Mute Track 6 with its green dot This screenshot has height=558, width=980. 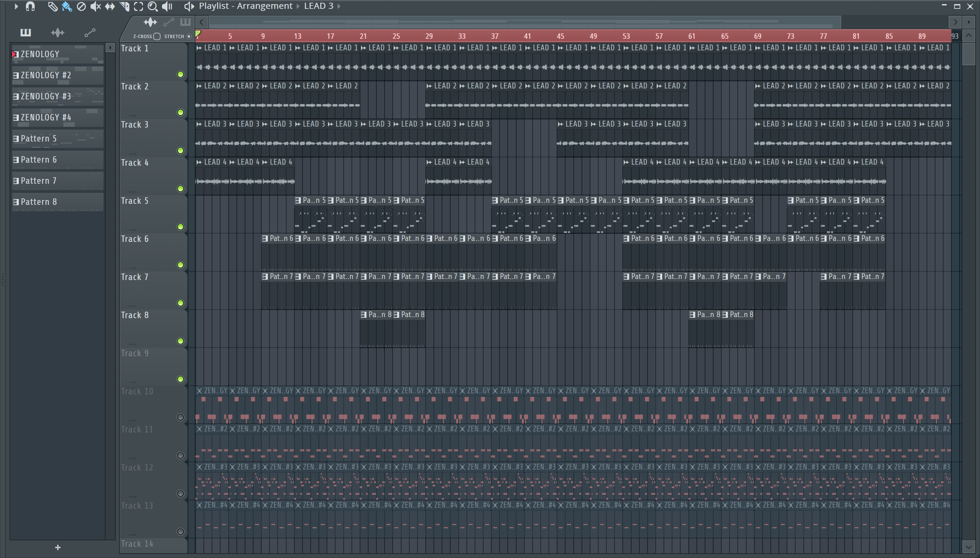[180, 265]
